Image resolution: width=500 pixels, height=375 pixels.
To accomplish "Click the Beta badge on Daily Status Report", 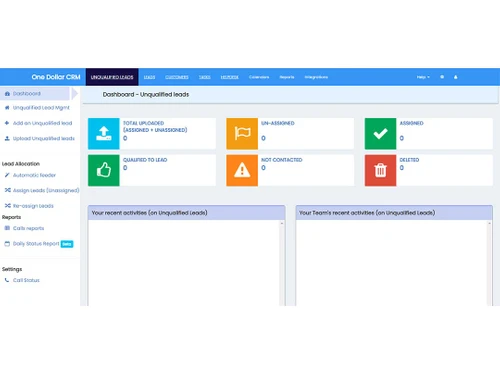I will (x=67, y=244).
